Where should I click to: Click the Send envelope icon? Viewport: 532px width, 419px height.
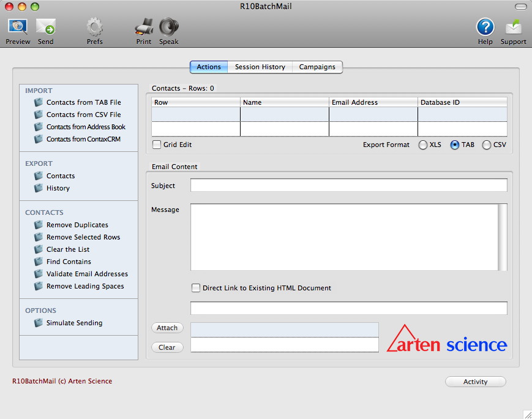pos(45,27)
